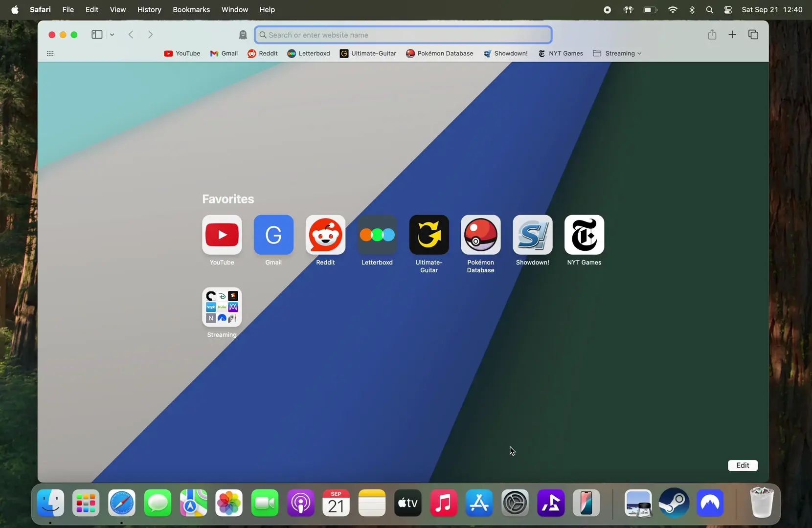Screen dimensions: 812x528
Task: Open Photos from the Dock
Action: click(229, 503)
